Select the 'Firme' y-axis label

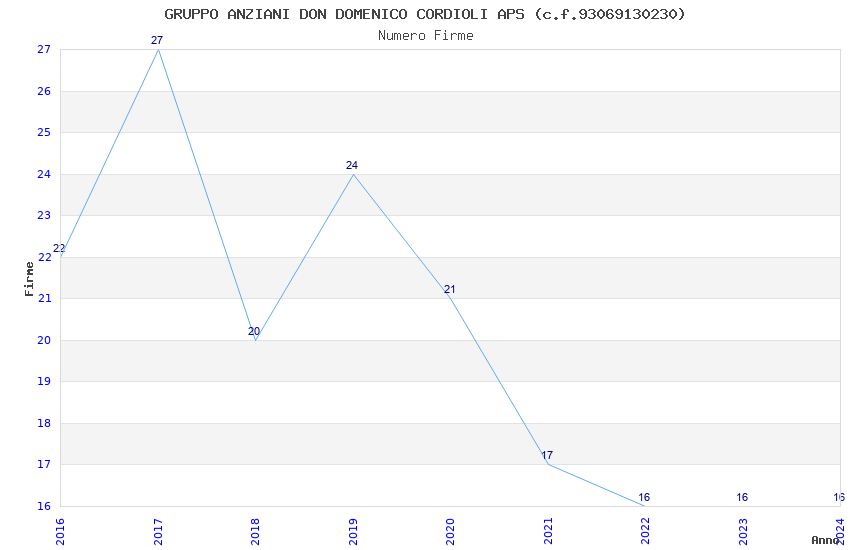pos(29,279)
